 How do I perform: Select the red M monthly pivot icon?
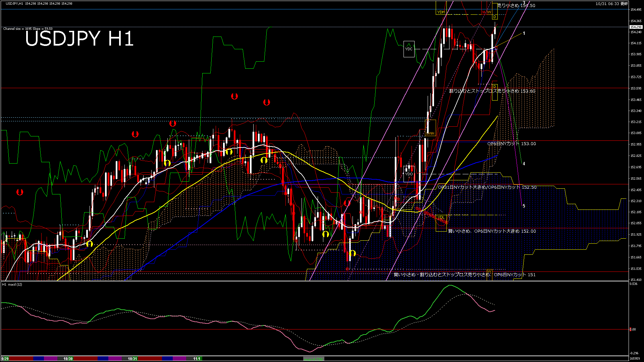click(484, 12)
